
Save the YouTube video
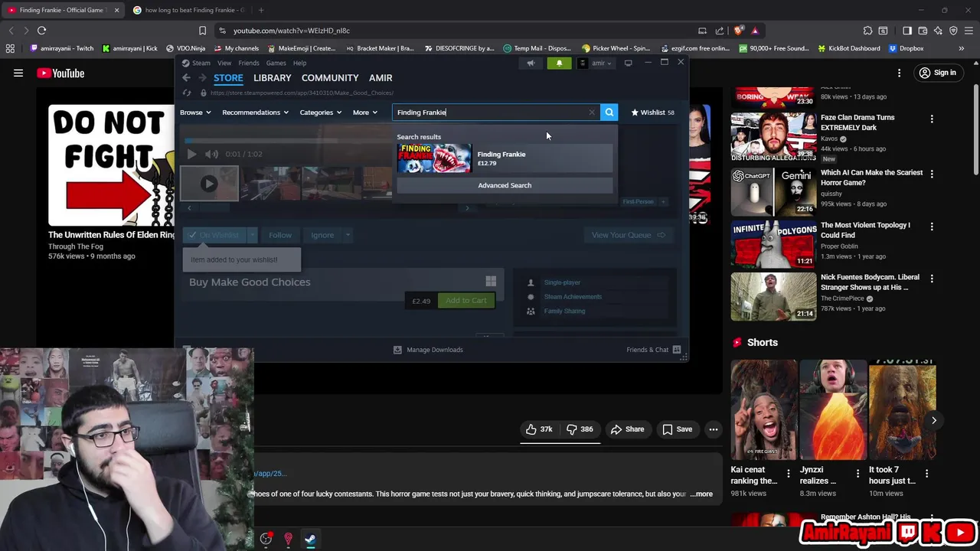[677, 429]
